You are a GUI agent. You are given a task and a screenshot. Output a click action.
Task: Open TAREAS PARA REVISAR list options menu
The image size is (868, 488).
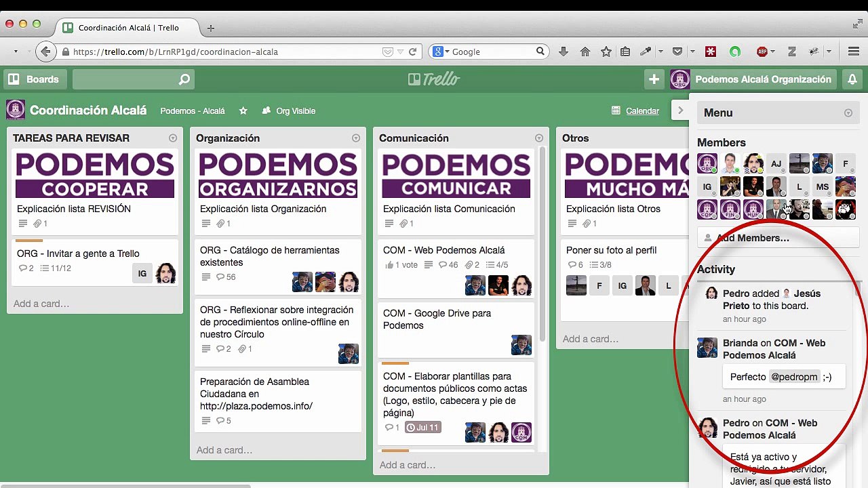(173, 138)
